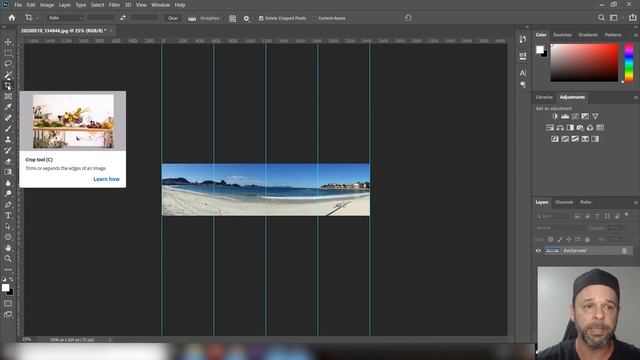The image size is (640, 360).
Task: Enable the Content-Aware checkbox
Action: (314, 18)
